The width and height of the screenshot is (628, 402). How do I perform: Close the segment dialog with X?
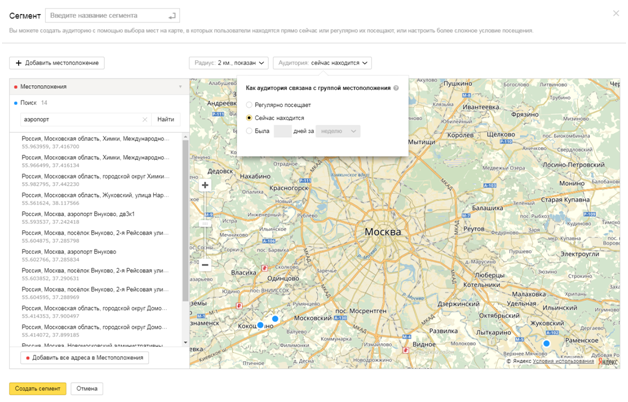616,14
